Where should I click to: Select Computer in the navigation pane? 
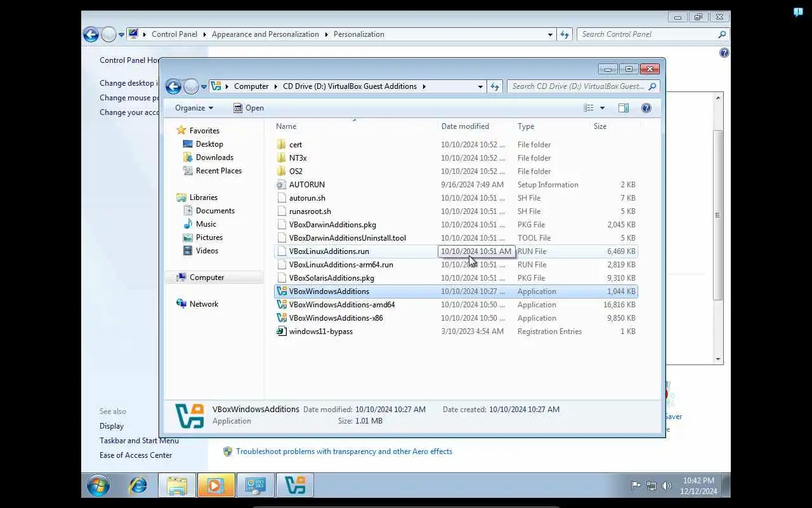207,277
